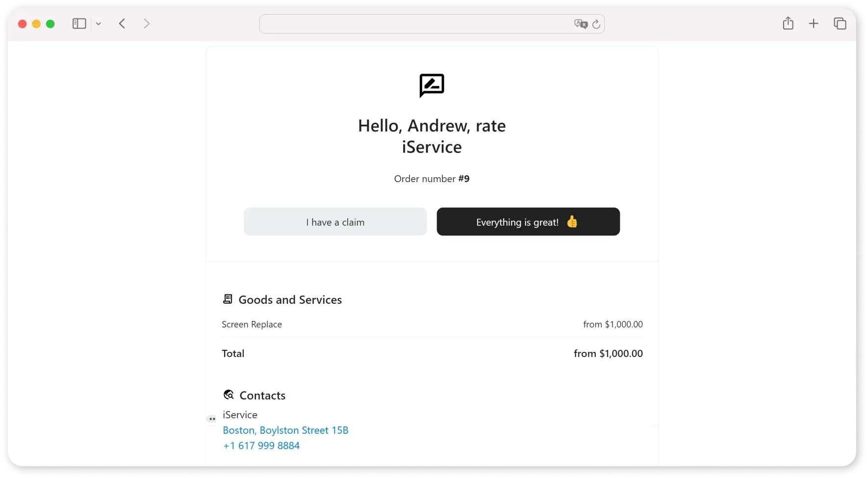Show the tab overview
The height and width of the screenshot is (478, 868).
coord(840,24)
